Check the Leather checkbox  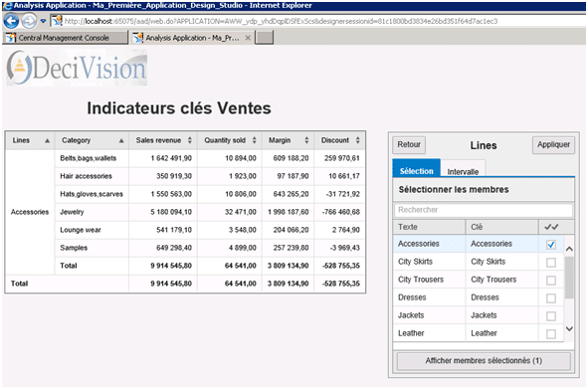[551, 333]
